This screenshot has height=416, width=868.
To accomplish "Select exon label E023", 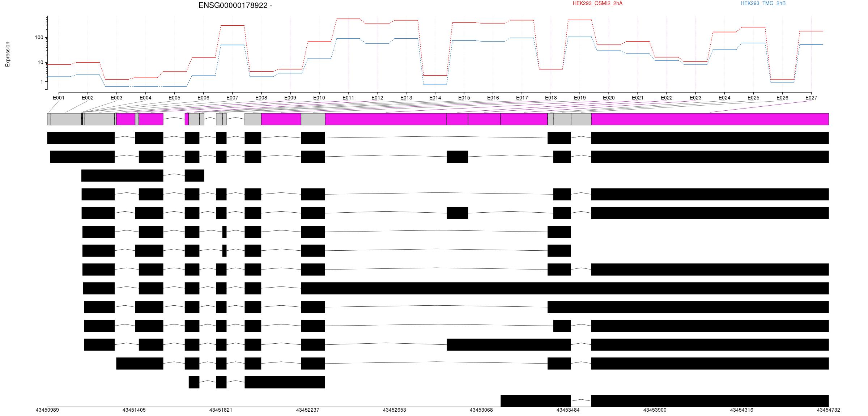I will [695, 98].
